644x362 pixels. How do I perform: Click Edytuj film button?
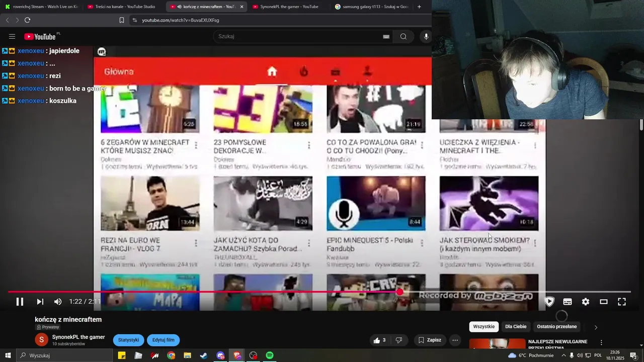pyautogui.click(x=164, y=340)
